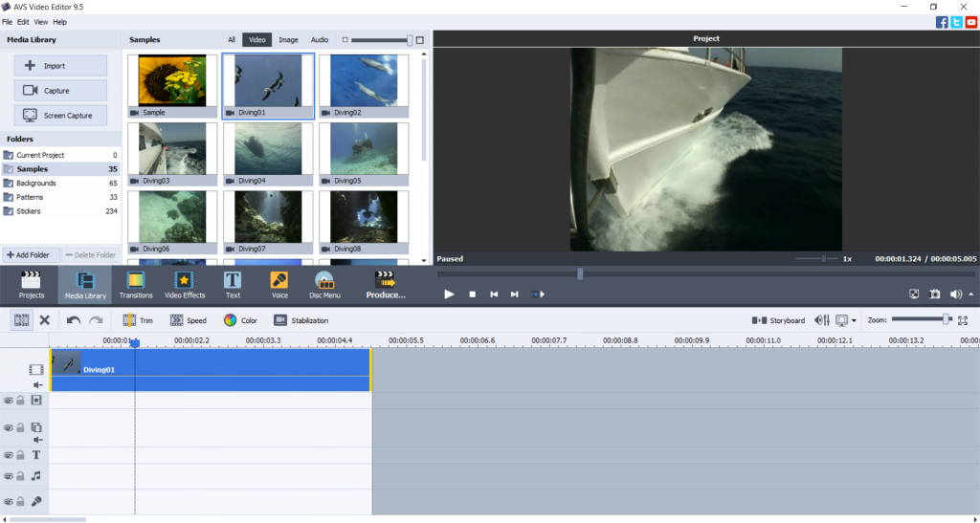Open the Disc Menu section
The image size is (980, 523).
[324, 284]
